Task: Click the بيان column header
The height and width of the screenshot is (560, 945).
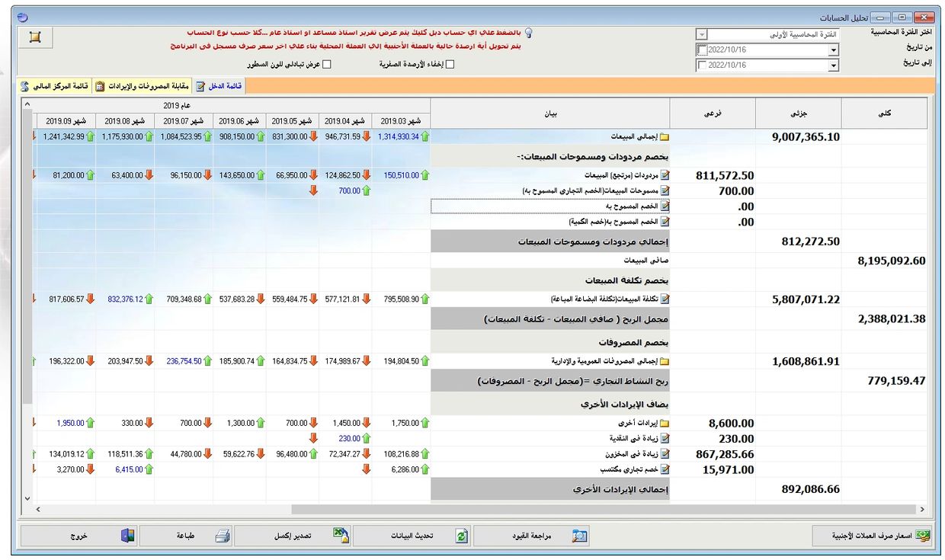Action: point(550,113)
